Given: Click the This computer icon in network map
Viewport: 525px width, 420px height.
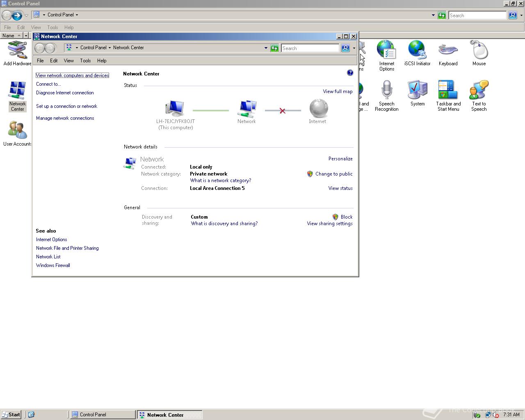Looking at the screenshot, I should pos(175,109).
